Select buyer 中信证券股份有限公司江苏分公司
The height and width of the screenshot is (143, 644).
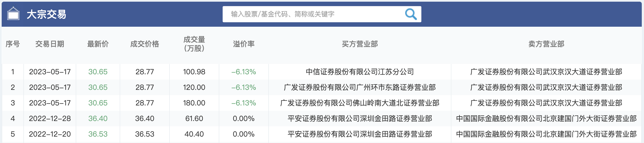tap(360, 72)
